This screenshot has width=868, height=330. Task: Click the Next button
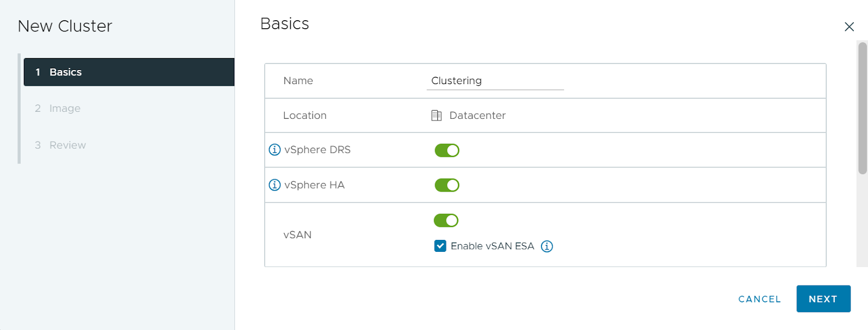coord(823,299)
